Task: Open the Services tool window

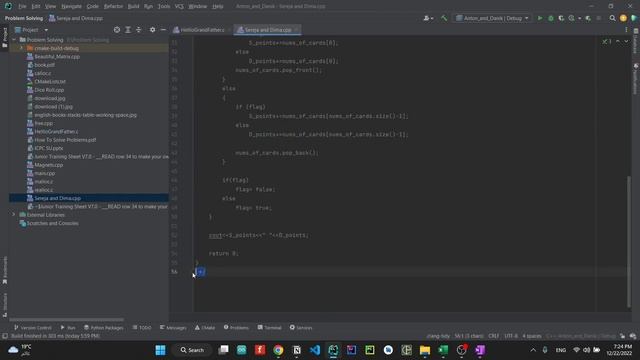Action: coord(301,327)
